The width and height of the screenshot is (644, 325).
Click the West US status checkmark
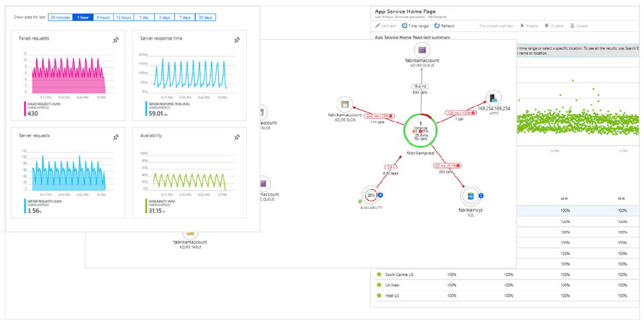(x=378, y=295)
